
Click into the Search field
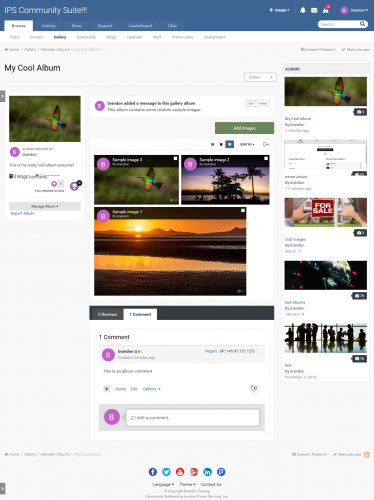338,24
